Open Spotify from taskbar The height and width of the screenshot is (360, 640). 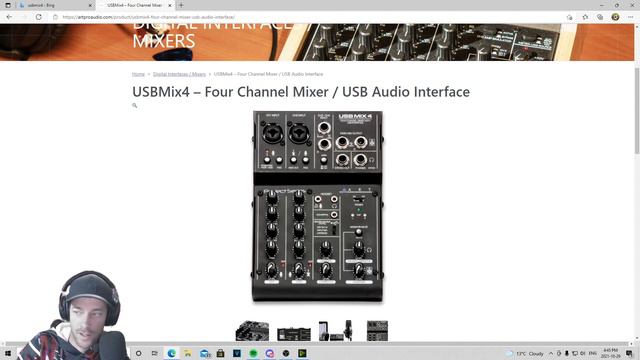click(x=253, y=353)
